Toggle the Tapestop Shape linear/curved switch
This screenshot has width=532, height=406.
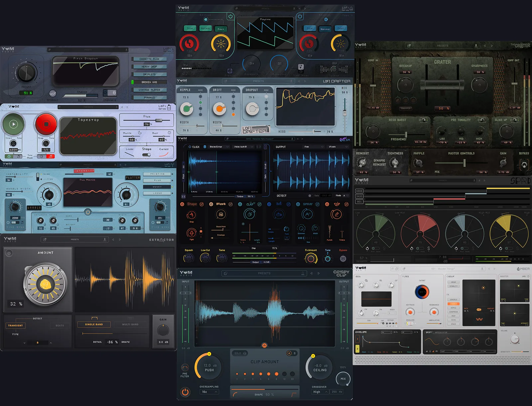[147, 155]
